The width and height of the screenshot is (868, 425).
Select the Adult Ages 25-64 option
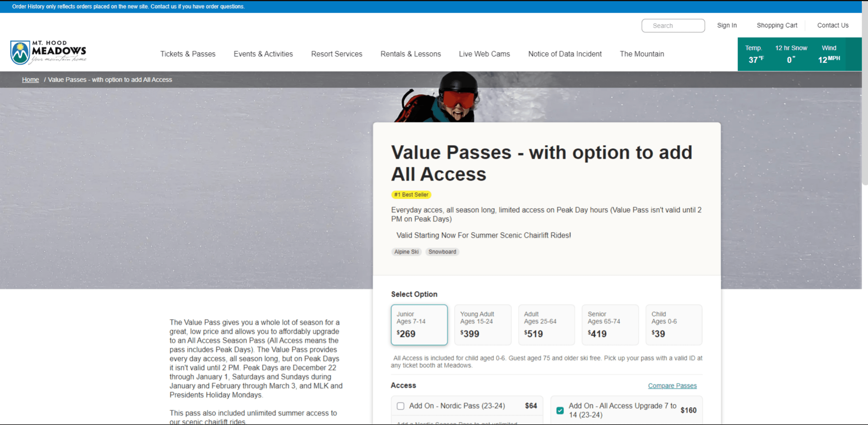click(546, 325)
